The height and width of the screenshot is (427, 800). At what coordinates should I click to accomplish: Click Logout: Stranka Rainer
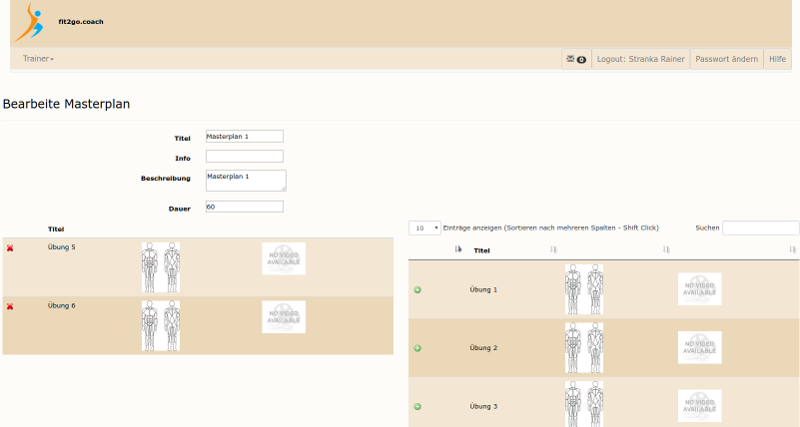point(640,59)
